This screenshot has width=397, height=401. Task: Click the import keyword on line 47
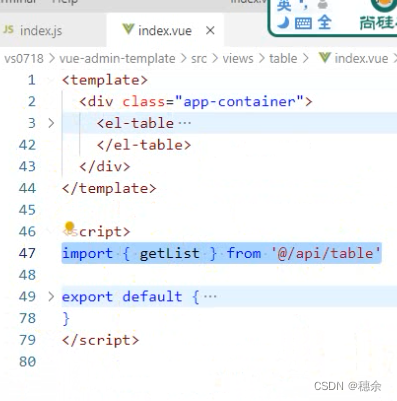(x=88, y=253)
